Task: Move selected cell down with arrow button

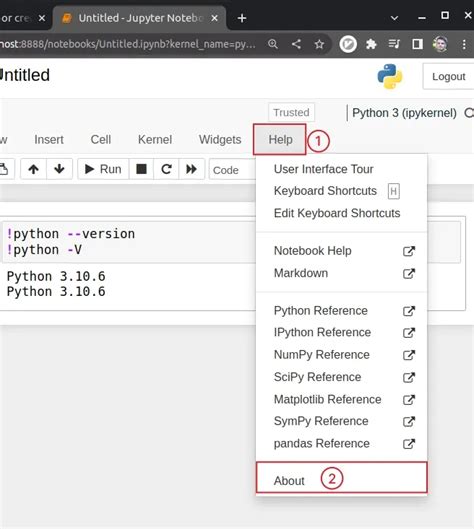Action: 59,169
